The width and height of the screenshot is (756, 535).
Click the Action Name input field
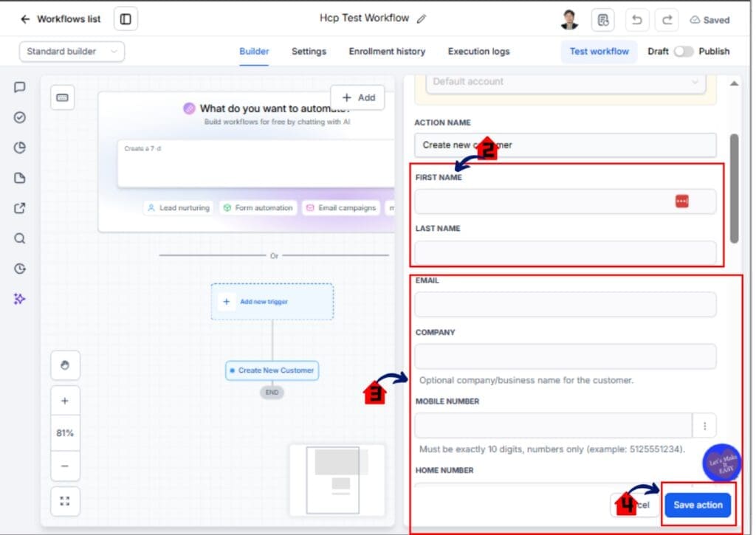pyautogui.click(x=565, y=145)
